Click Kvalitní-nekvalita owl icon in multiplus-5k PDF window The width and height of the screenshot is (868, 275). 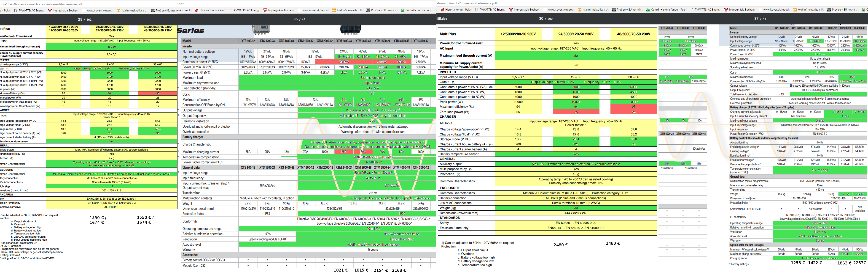click(580, 10)
